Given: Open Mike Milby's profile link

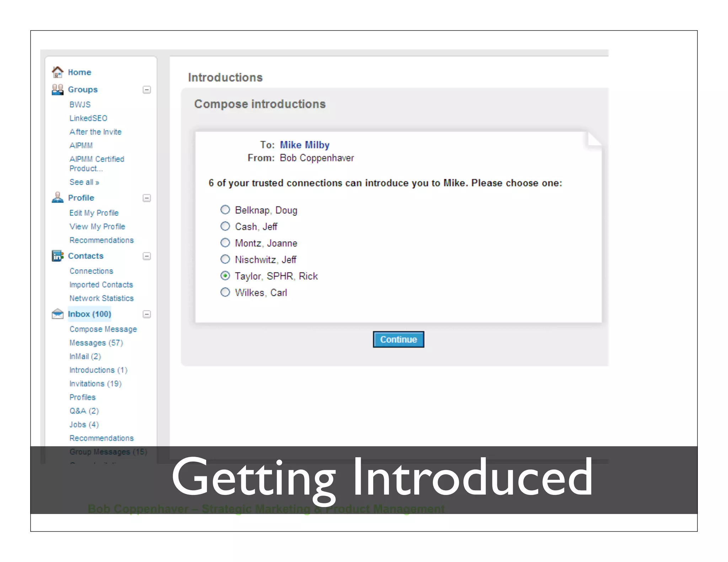Looking at the screenshot, I should click(305, 145).
